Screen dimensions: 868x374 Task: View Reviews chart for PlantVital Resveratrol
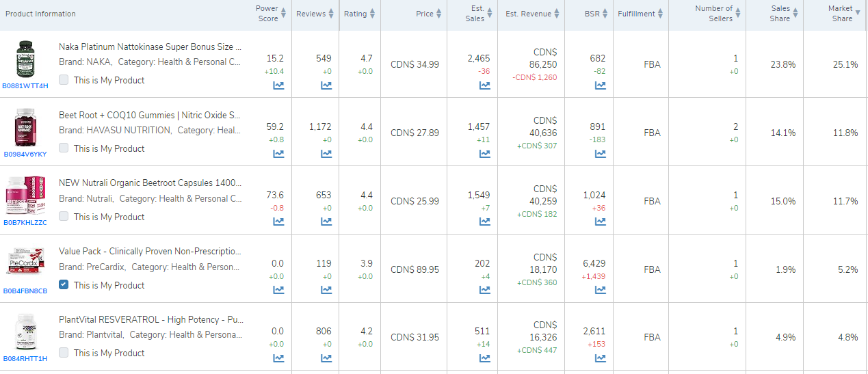326,358
